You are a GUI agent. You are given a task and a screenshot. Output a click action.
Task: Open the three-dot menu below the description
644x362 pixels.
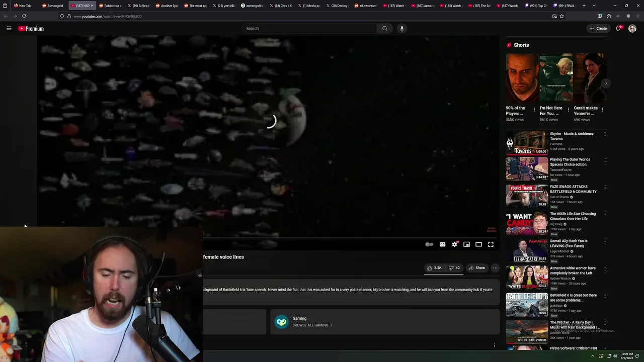(495, 345)
